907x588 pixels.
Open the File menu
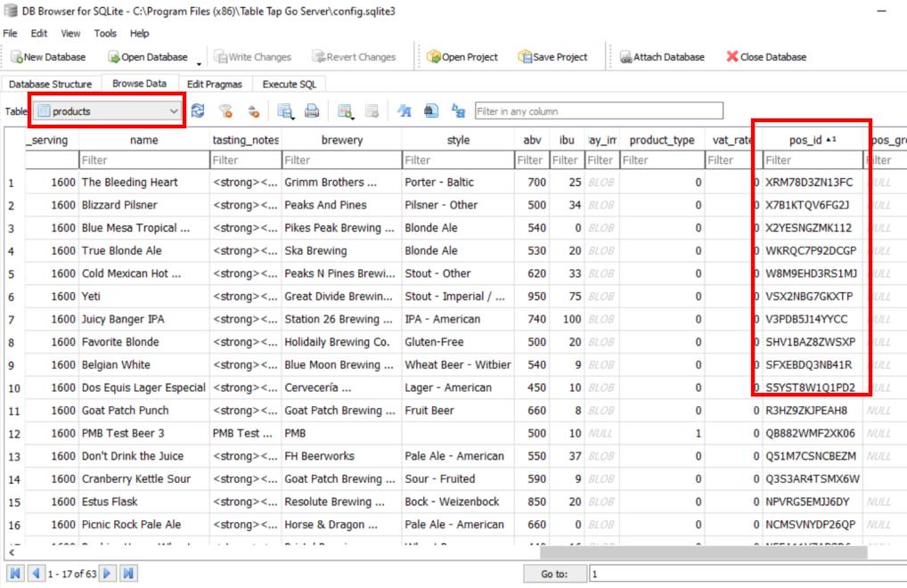pyautogui.click(x=10, y=33)
